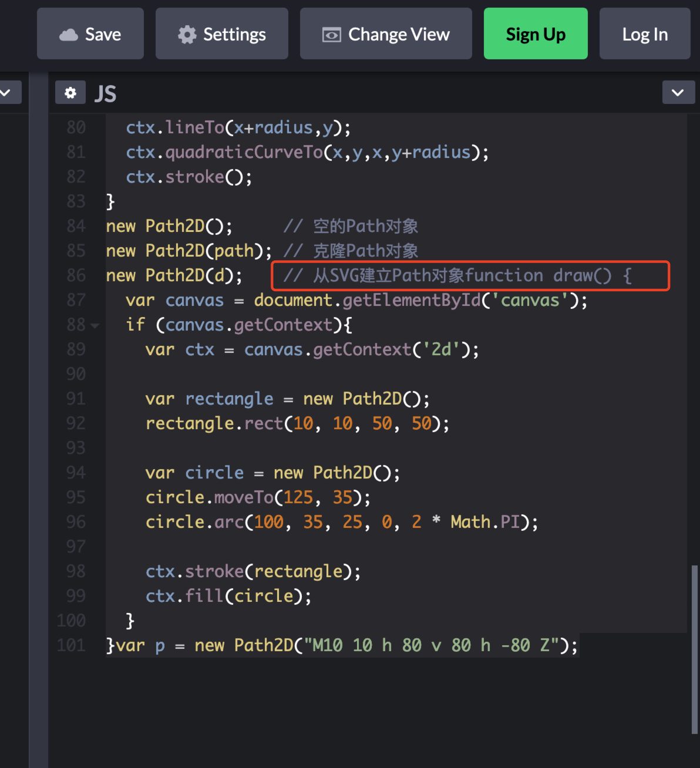This screenshot has width=700, height=768.
Task: Collapse the code fold arrow at line 88
Action: pos(95,325)
